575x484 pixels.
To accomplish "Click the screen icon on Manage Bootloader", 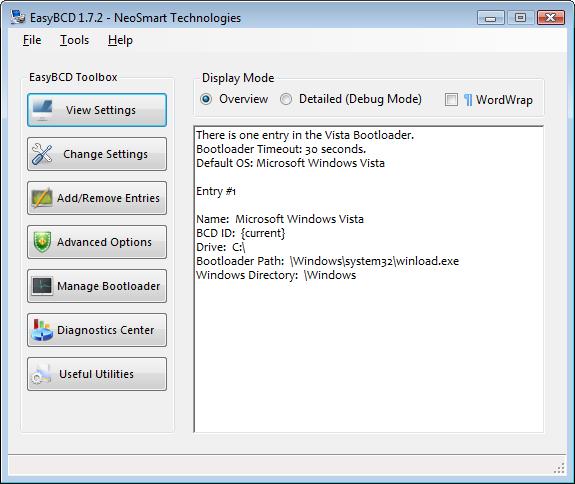I will coord(42,286).
